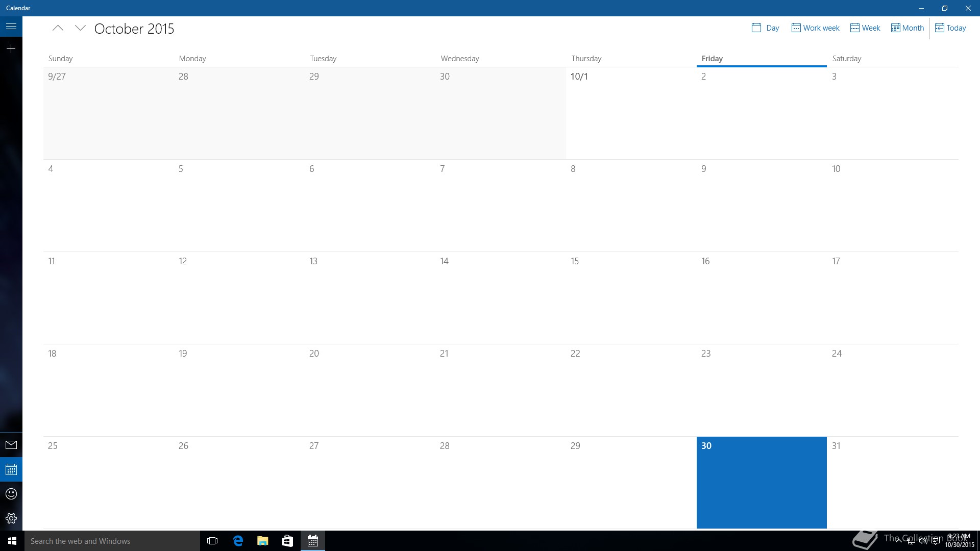
Task: Select the Calendar icon in sidebar
Action: pyautogui.click(x=11, y=469)
